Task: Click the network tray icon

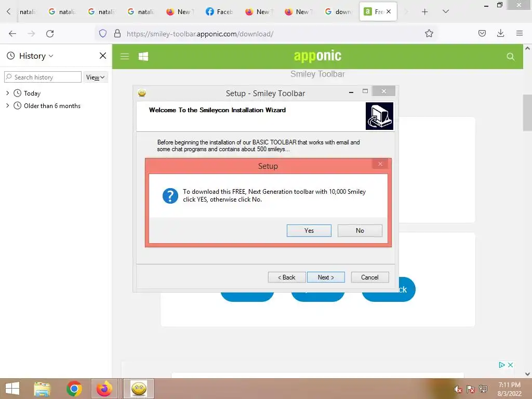Action: tap(483, 389)
